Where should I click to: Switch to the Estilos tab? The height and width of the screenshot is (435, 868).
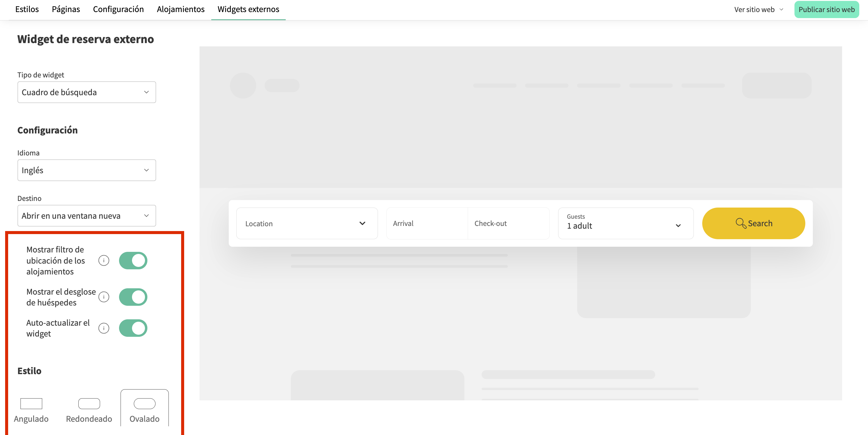click(x=27, y=9)
